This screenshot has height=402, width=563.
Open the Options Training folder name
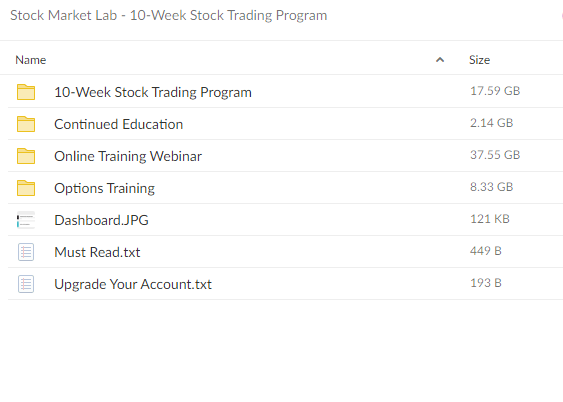point(104,188)
